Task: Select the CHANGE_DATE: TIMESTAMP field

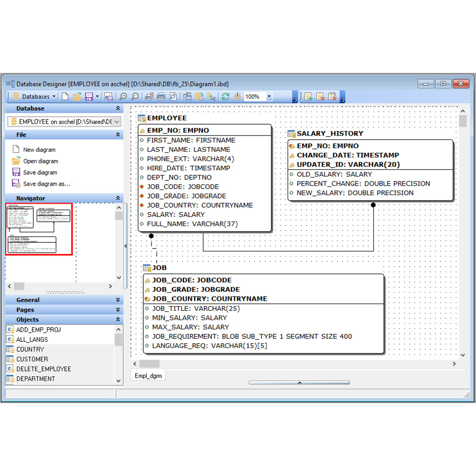Action: coord(348,155)
